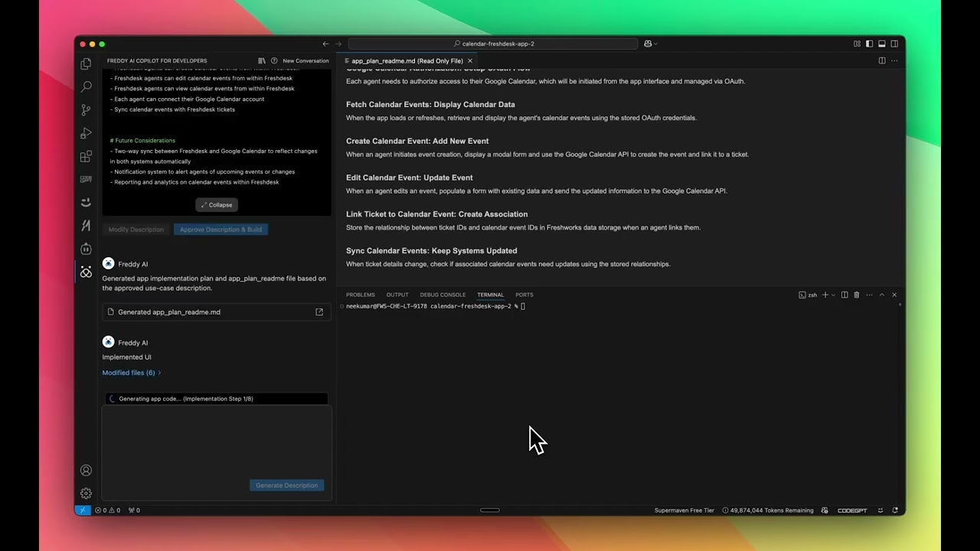
Task: Open the notifications bell icon
Action: [895, 510]
